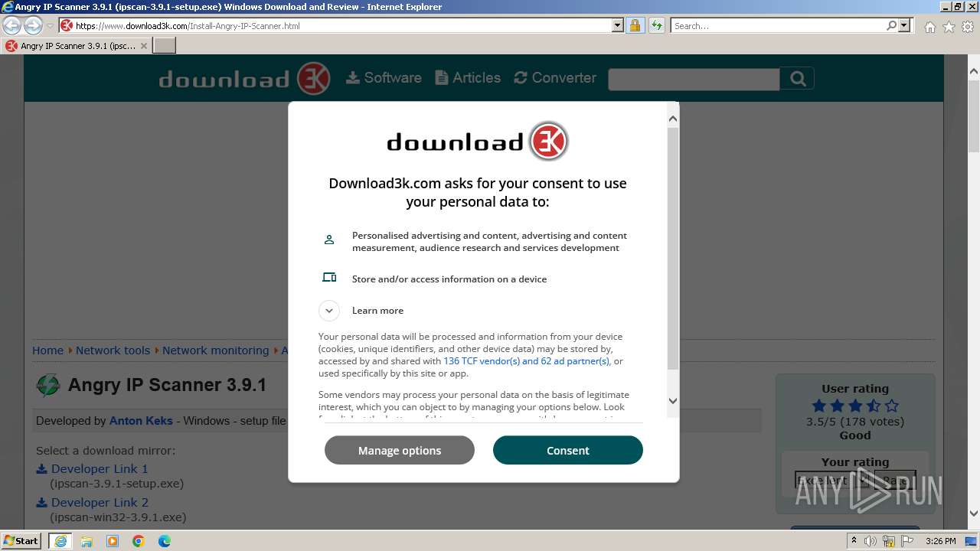Click the IE address bar URL field
This screenshot has height=551, width=980.
(x=343, y=25)
